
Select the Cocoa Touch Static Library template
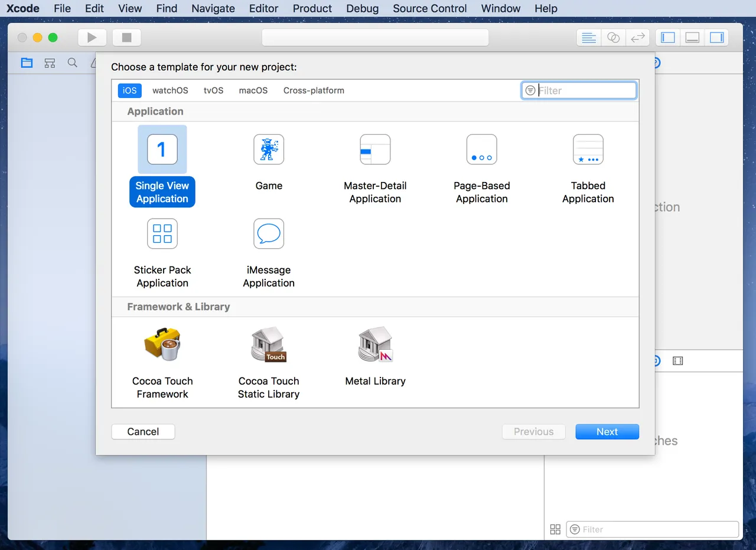[x=269, y=363]
